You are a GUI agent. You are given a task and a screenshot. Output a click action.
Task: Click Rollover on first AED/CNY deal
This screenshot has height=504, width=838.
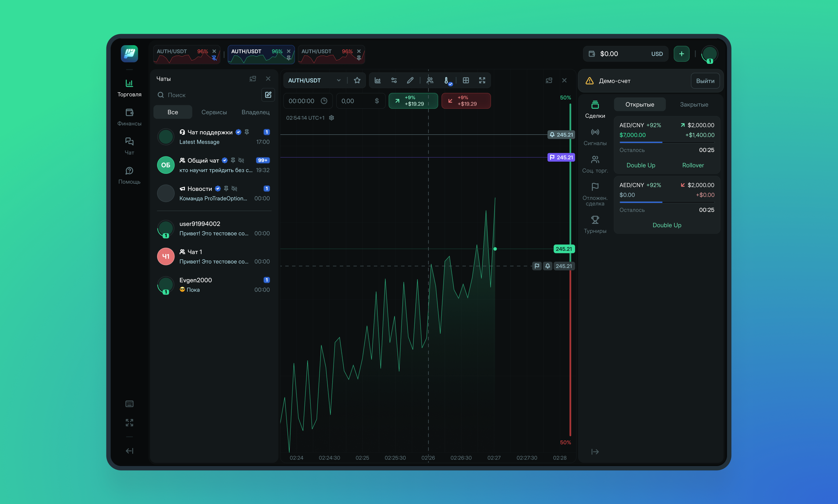pyautogui.click(x=693, y=165)
